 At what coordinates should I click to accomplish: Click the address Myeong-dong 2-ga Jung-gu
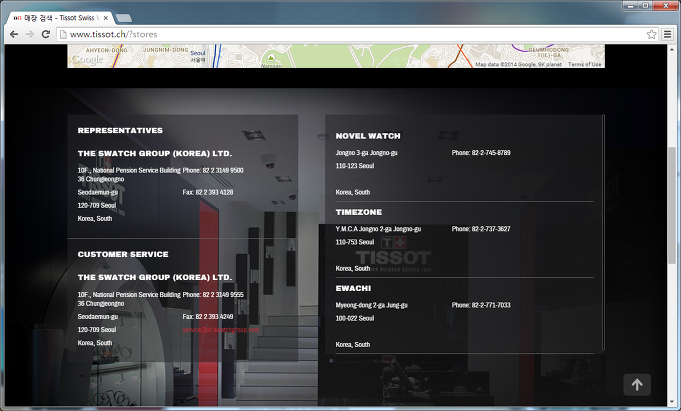coord(371,305)
